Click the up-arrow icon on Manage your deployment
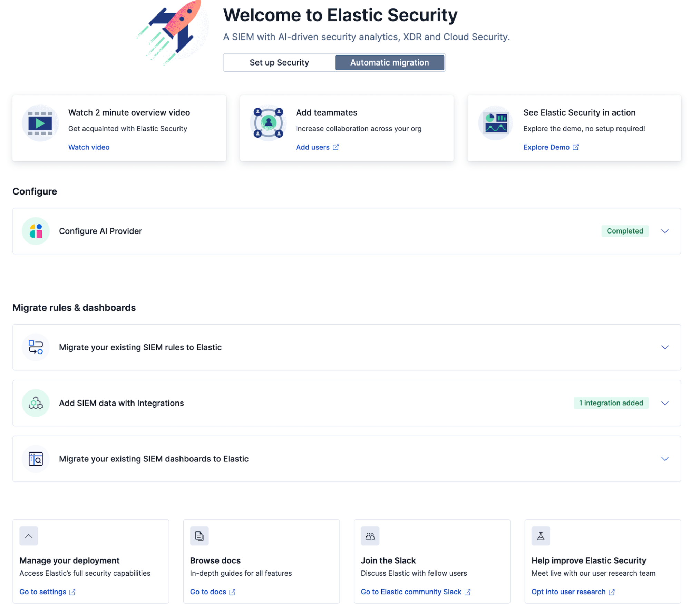The width and height of the screenshot is (690, 616). coord(29,536)
